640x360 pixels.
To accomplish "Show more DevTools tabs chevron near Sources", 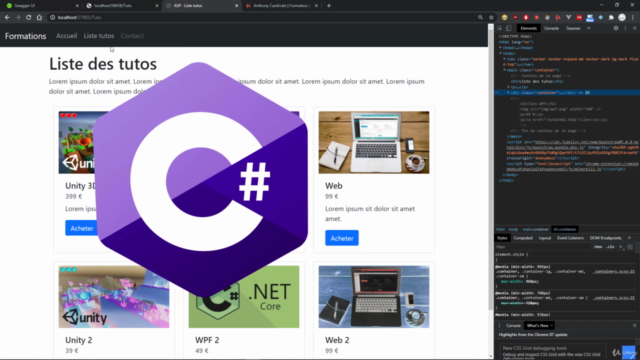I will [x=589, y=28].
